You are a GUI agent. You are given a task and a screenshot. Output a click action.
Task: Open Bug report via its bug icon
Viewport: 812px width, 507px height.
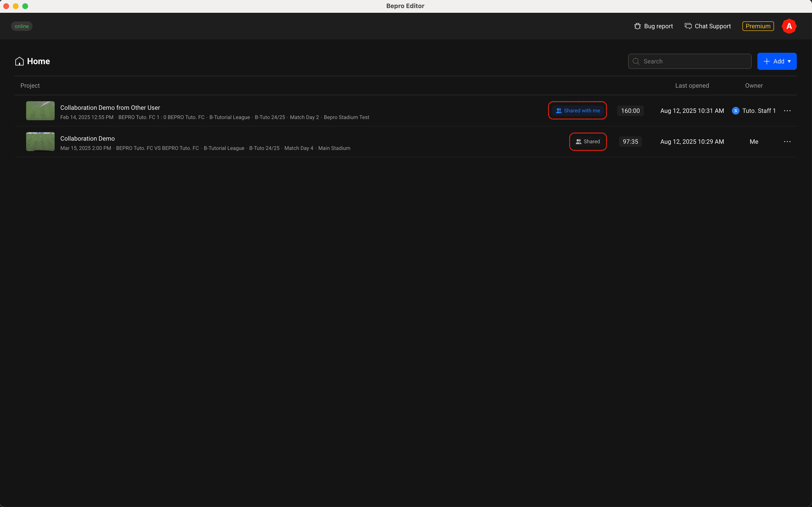(x=637, y=26)
